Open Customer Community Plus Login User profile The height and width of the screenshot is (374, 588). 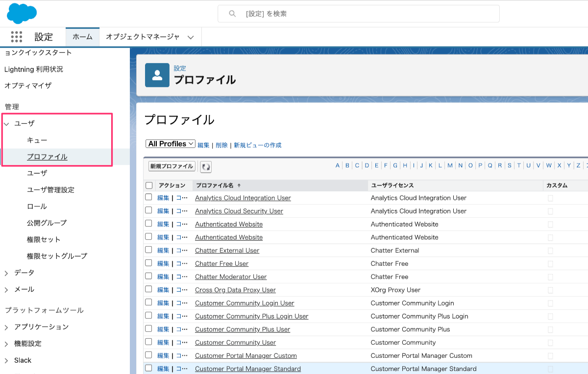[252, 316]
